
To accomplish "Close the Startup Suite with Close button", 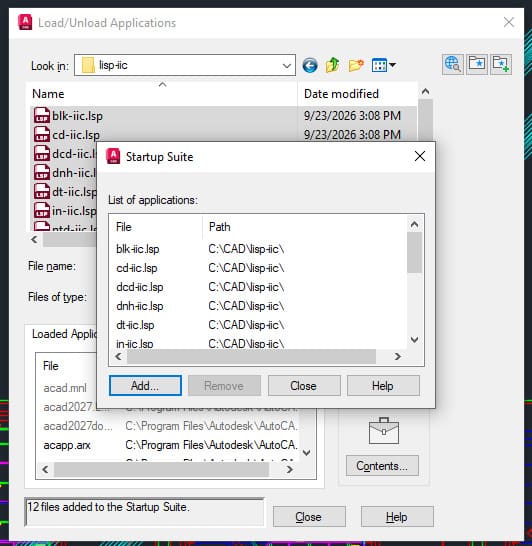I will [x=304, y=385].
